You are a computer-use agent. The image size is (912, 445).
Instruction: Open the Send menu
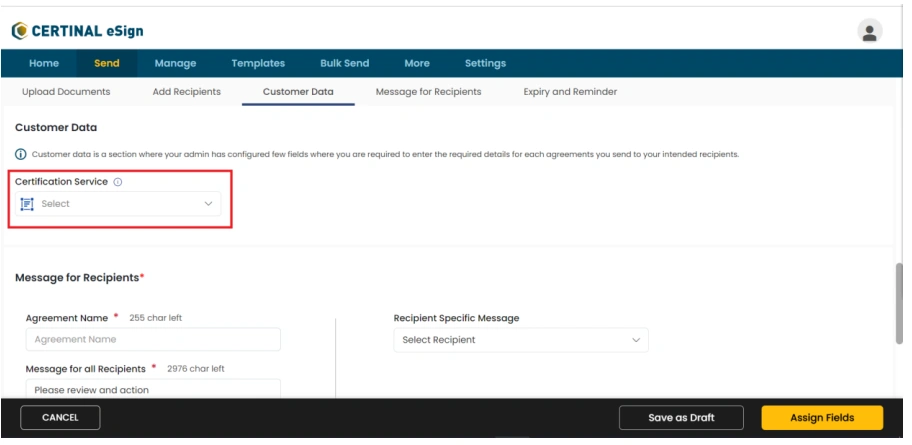point(107,63)
